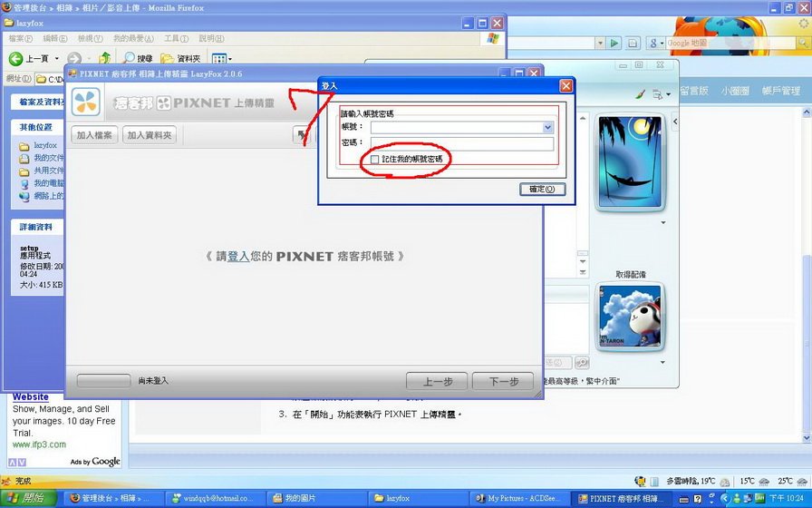The width and height of the screenshot is (812, 508).
Task: Click the 加入檔案 button in LazyFox
Action: pyautogui.click(x=94, y=135)
